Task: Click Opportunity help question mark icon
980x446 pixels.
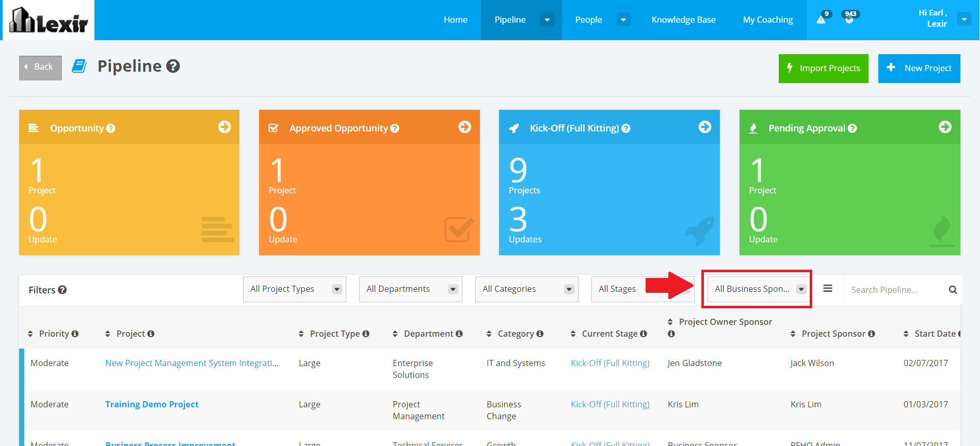Action: pyautogui.click(x=110, y=128)
